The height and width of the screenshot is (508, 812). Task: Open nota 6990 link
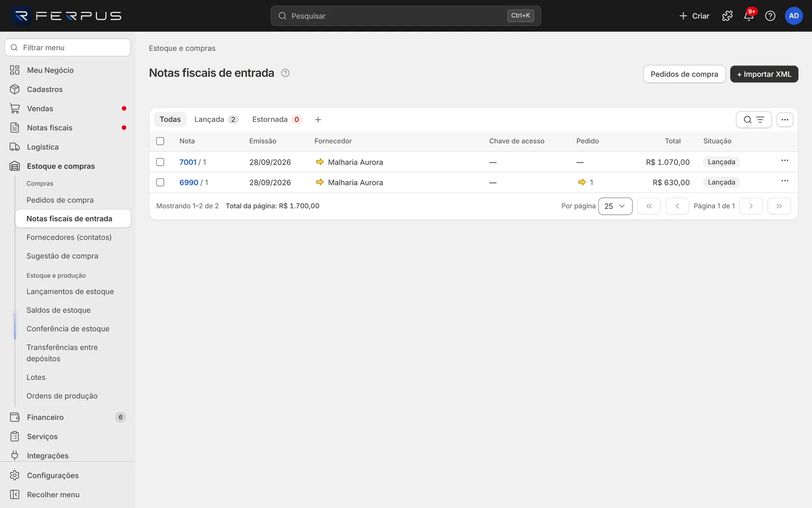tap(189, 182)
